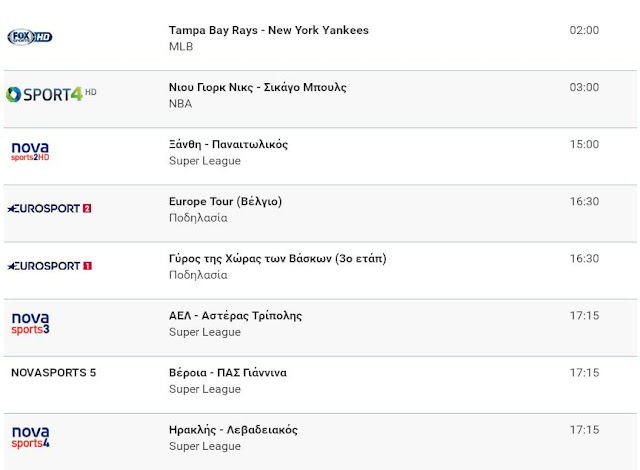The image size is (640, 470).
Task: Click the FOX HD channel logo
Action: [29, 37]
